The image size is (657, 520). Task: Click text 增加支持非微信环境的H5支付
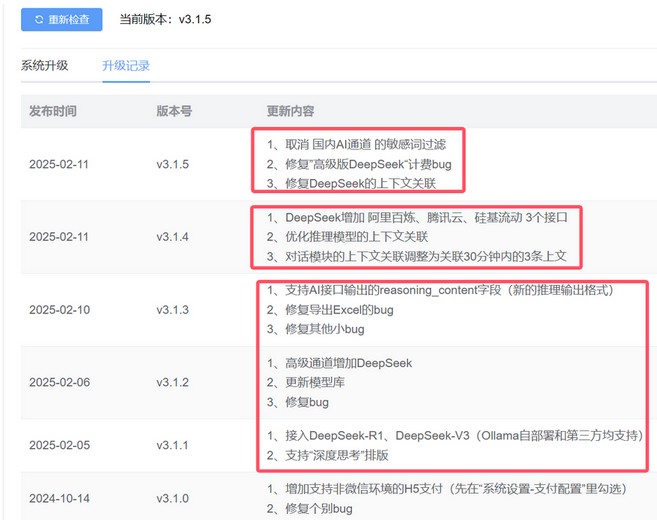364,489
